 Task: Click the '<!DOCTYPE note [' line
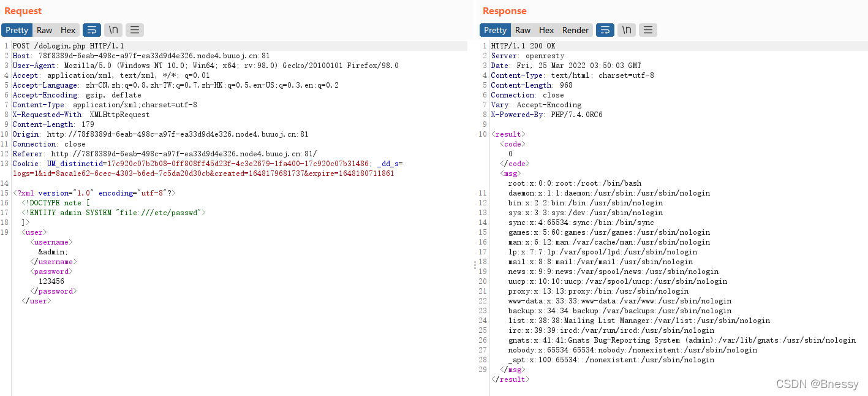click(56, 203)
